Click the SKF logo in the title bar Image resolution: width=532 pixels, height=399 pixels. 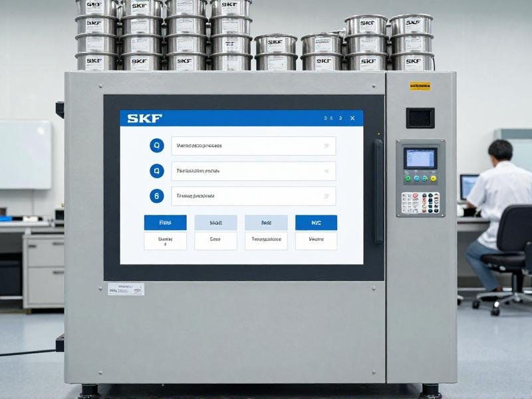[145, 118]
